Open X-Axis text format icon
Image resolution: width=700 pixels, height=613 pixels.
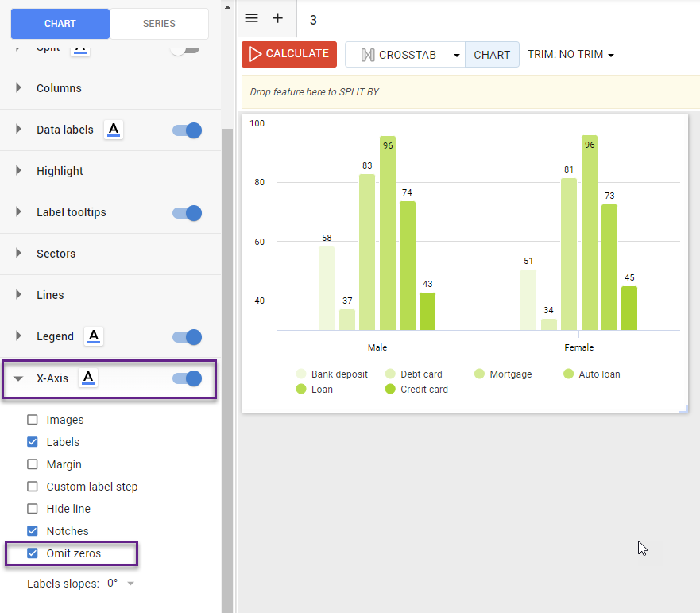[89, 378]
